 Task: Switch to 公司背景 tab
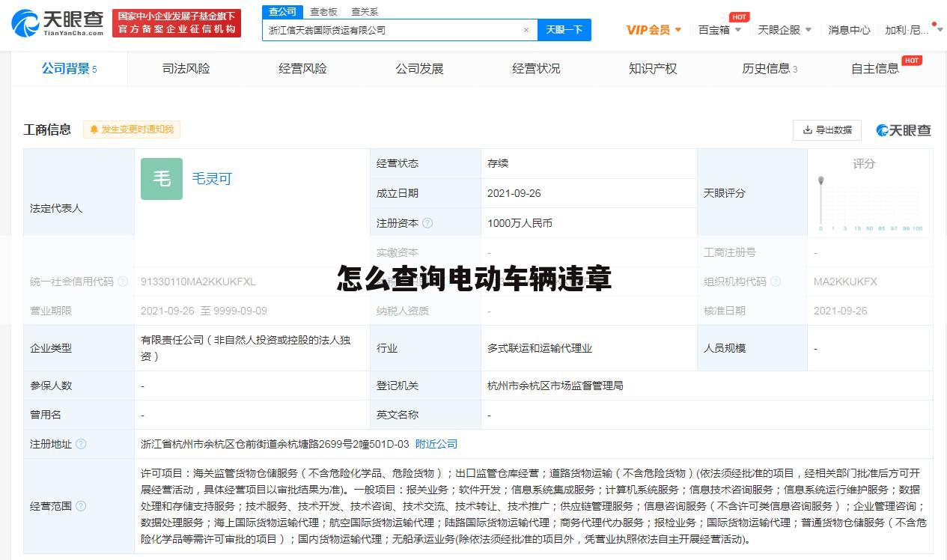[x=69, y=68]
